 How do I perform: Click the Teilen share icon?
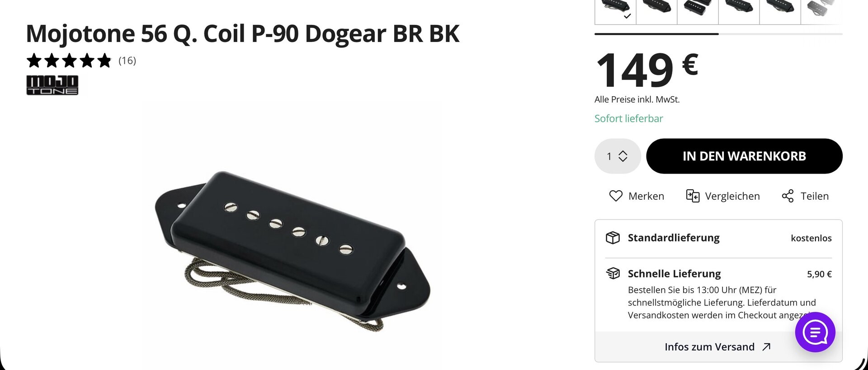click(788, 196)
